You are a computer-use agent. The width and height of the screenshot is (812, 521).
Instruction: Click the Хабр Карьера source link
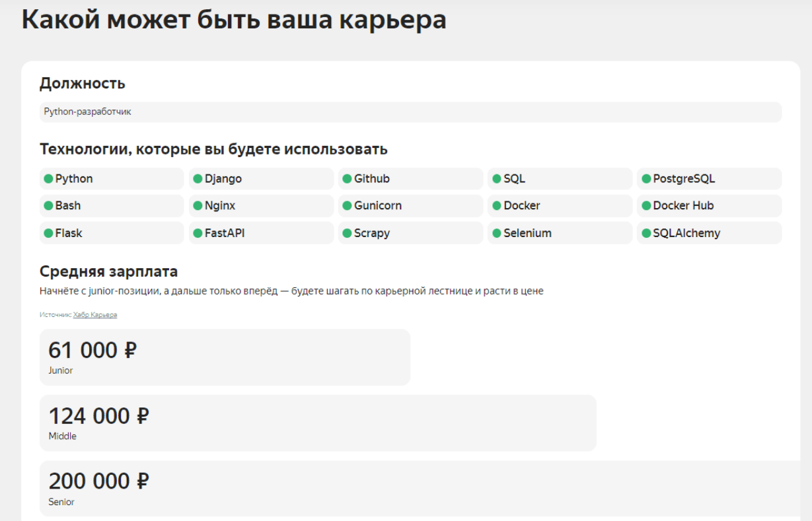95,315
